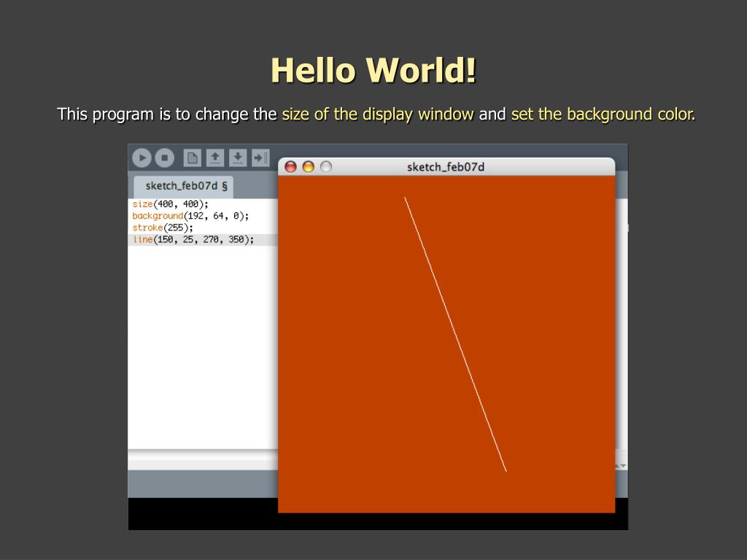Run the sketch with the play button
The image size is (747, 560).
click(142, 157)
